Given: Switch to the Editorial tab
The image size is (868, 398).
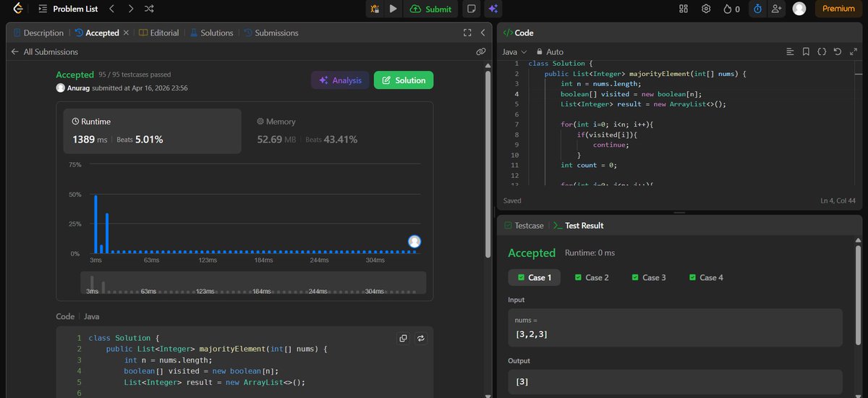Looking at the screenshot, I should click(x=159, y=33).
